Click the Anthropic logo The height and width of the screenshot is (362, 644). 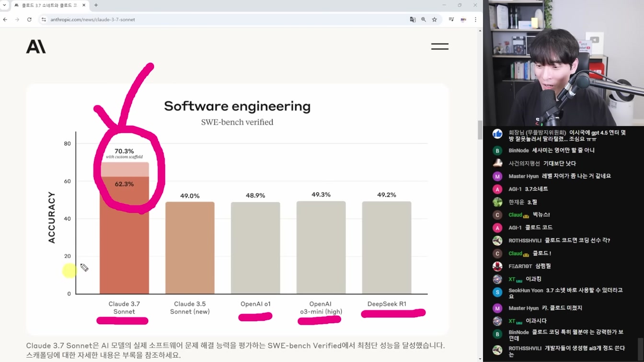36,46
